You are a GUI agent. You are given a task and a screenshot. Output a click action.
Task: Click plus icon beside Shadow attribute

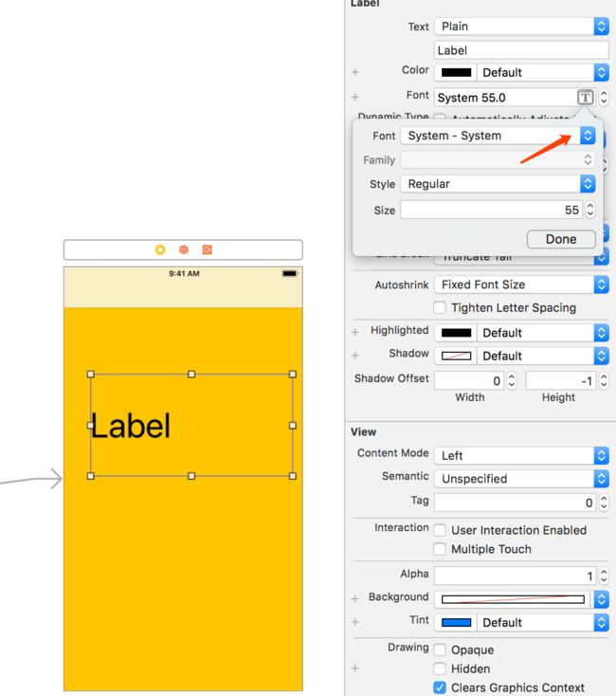355,355
